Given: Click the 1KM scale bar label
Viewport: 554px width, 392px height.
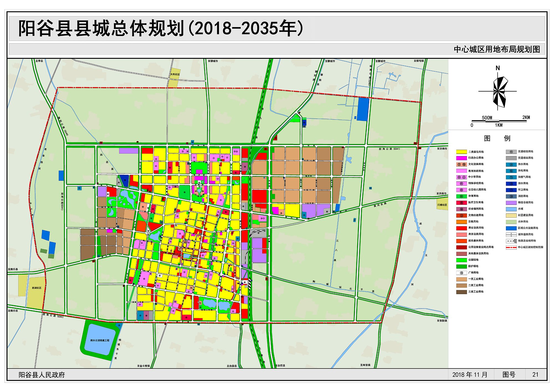Looking at the screenshot, I should pyautogui.click(x=499, y=125).
